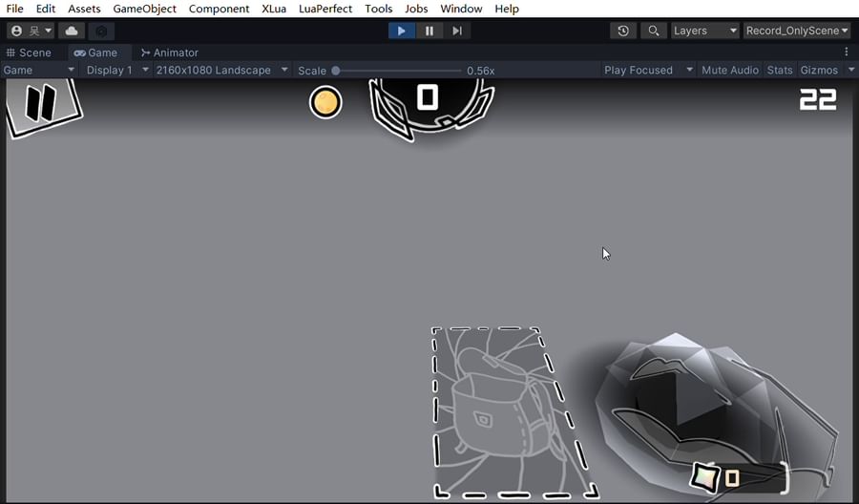Click the Step frame button
Viewport: 859px width, 504px height.
coord(457,31)
